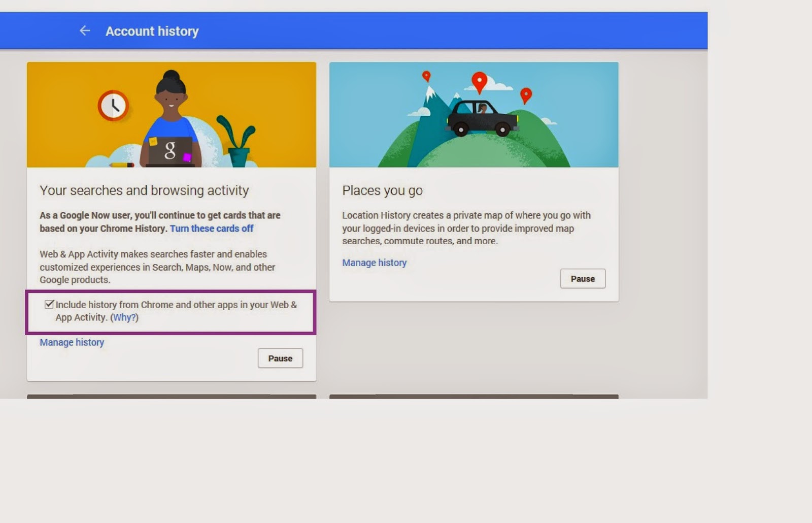The image size is (812, 523).
Task: Click the small red pin on the left mountain
Action: pyautogui.click(x=426, y=76)
